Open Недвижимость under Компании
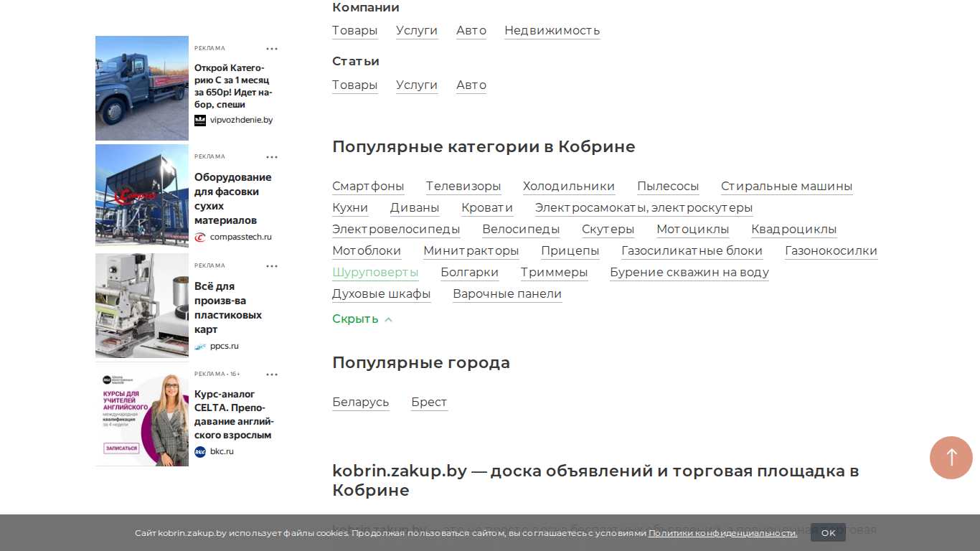Viewport: 980px width, 551px height. click(x=552, y=31)
